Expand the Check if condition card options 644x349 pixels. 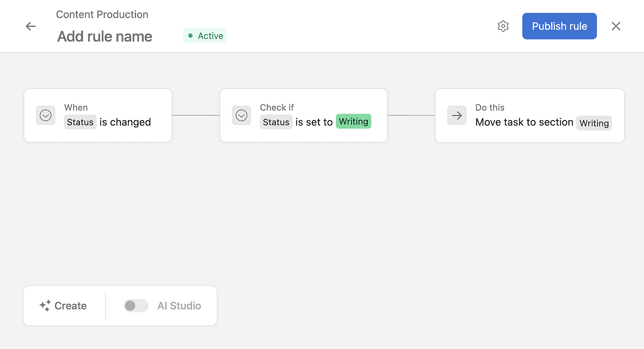(241, 115)
